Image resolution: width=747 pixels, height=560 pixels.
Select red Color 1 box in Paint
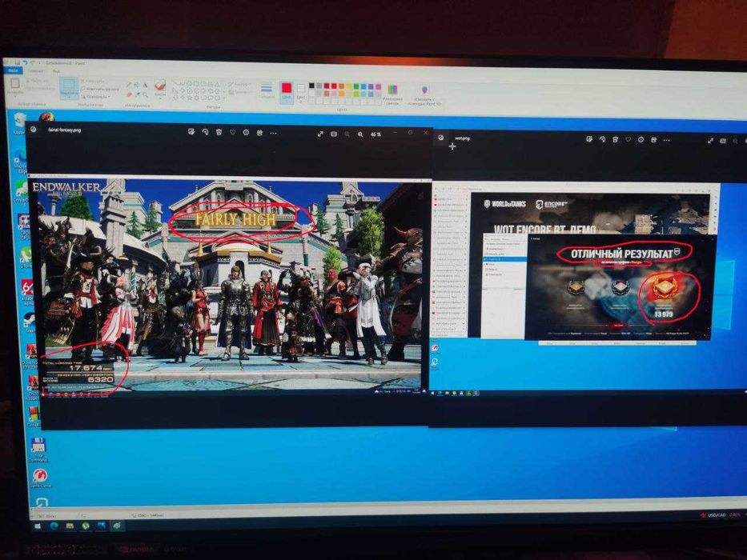pyautogui.click(x=287, y=91)
